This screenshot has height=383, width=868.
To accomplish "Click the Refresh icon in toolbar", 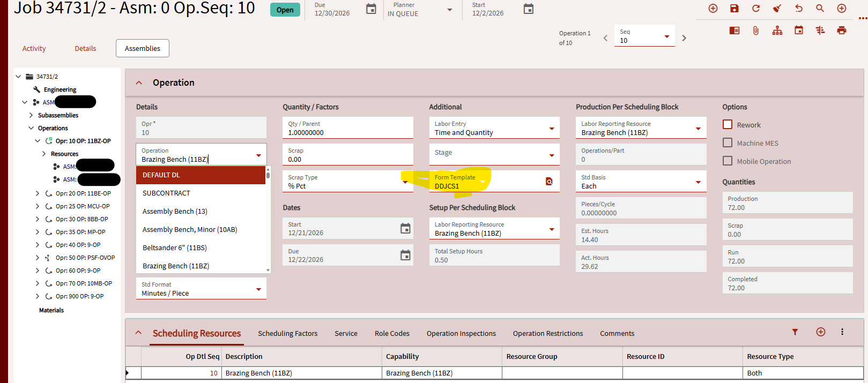I will (x=756, y=9).
